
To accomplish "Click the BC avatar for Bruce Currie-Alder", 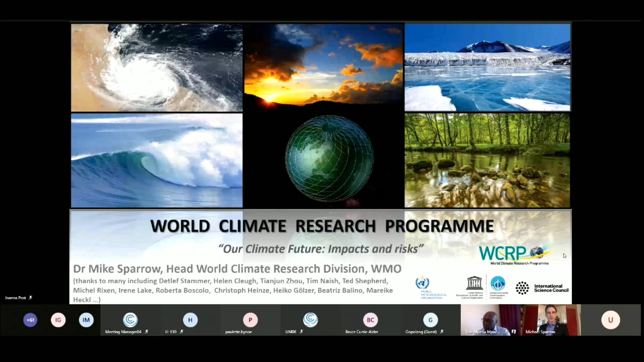I will (371, 320).
